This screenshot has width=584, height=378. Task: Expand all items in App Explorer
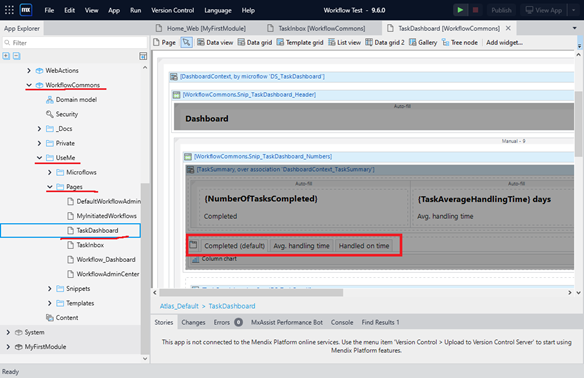(6, 56)
